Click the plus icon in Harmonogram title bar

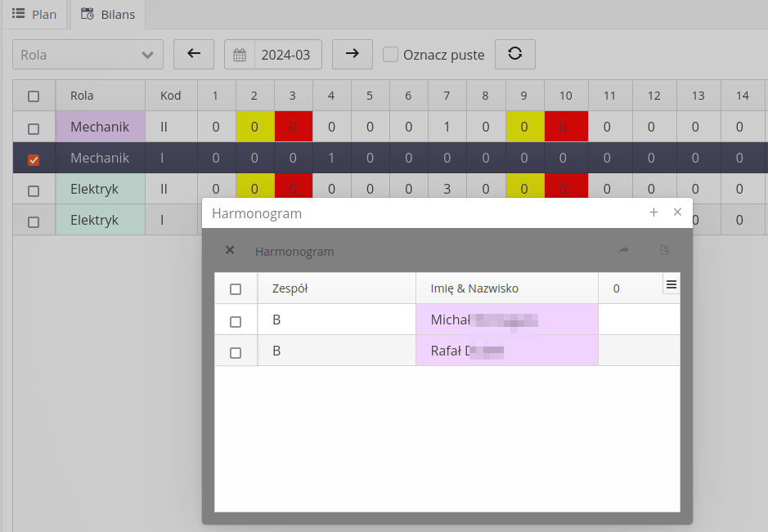(653, 212)
